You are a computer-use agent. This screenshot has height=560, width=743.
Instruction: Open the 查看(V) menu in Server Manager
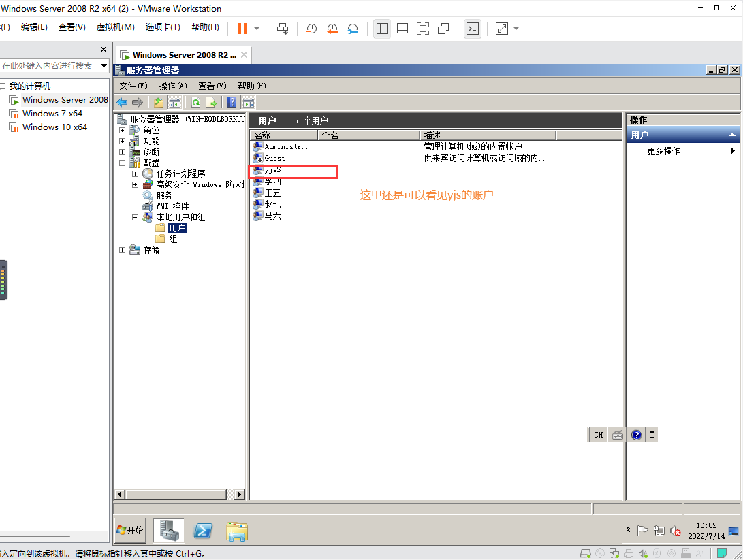point(212,86)
